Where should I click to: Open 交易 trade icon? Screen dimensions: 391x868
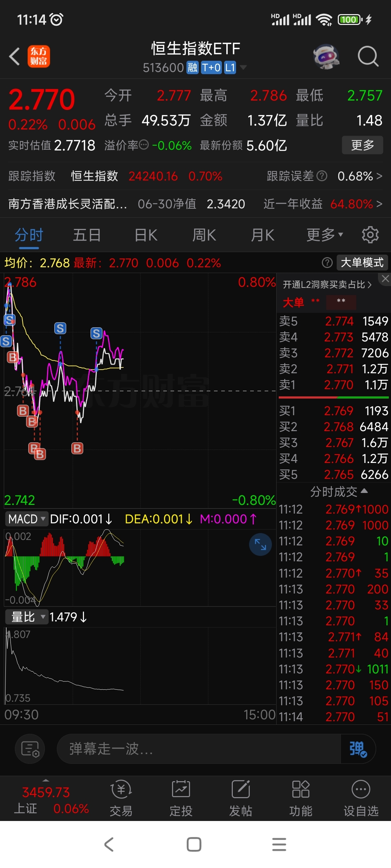[121, 798]
